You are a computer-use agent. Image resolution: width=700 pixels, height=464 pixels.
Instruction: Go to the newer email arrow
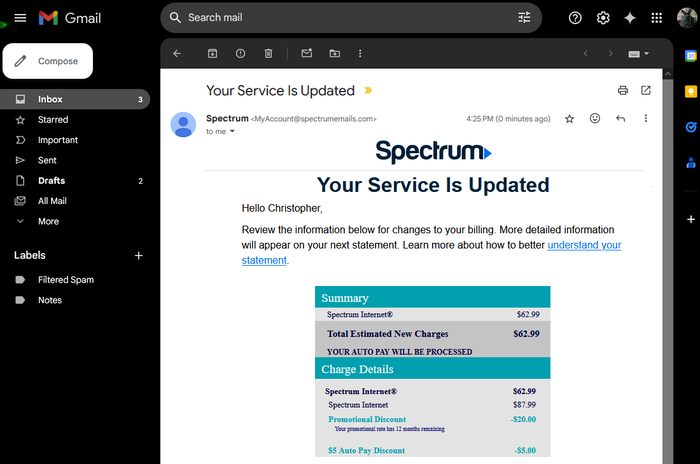pos(585,54)
